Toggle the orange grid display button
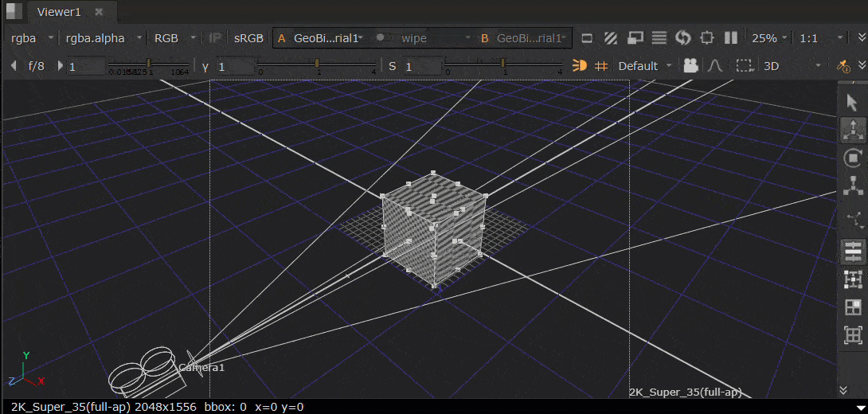 [x=601, y=65]
